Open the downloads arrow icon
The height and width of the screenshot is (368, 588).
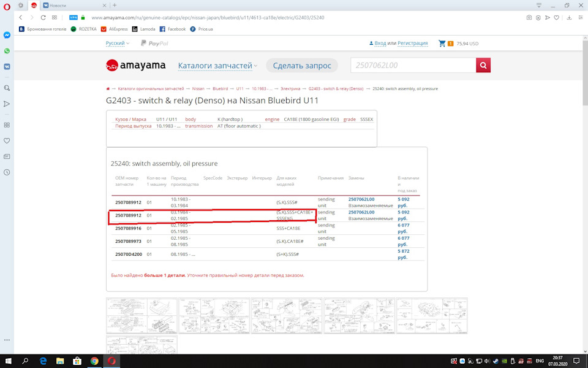click(x=569, y=17)
